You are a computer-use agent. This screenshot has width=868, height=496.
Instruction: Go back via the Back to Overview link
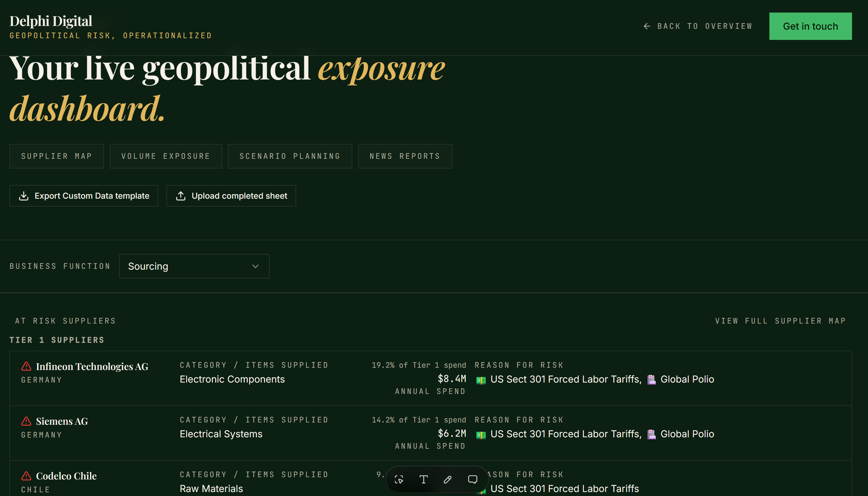point(698,26)
